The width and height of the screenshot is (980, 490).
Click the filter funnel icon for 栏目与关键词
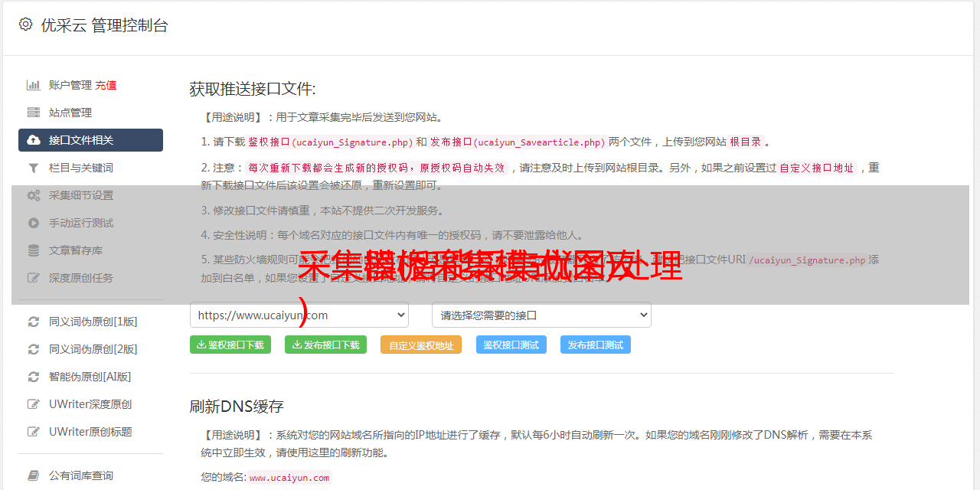(34, 168)
